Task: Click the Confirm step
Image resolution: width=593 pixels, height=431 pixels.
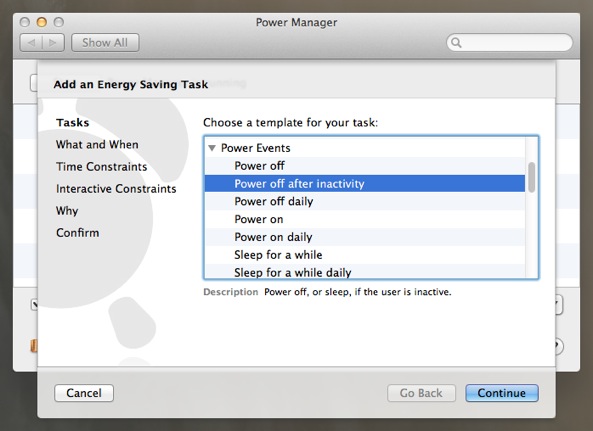Action: [x=78, y=233]
